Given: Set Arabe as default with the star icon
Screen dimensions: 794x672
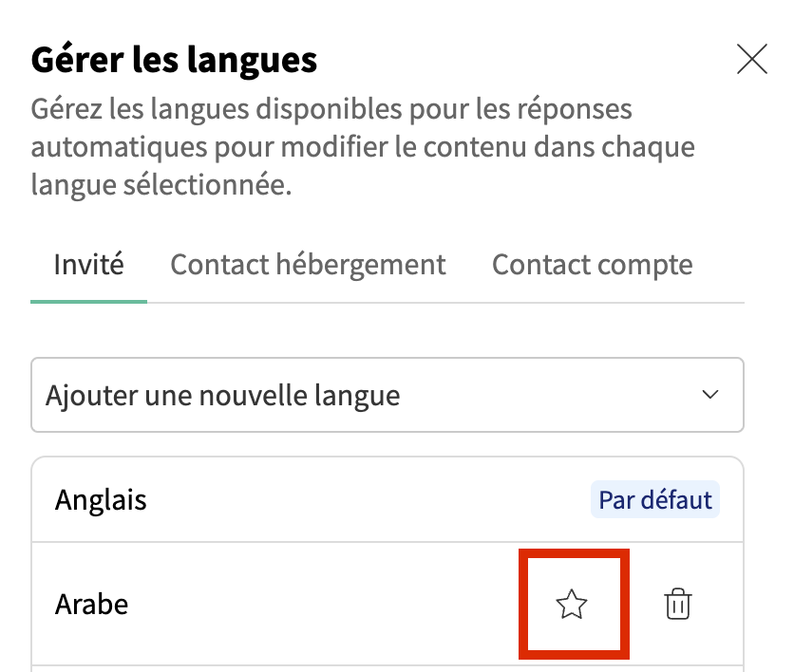Looking at the screenshot, I should 572,605.
